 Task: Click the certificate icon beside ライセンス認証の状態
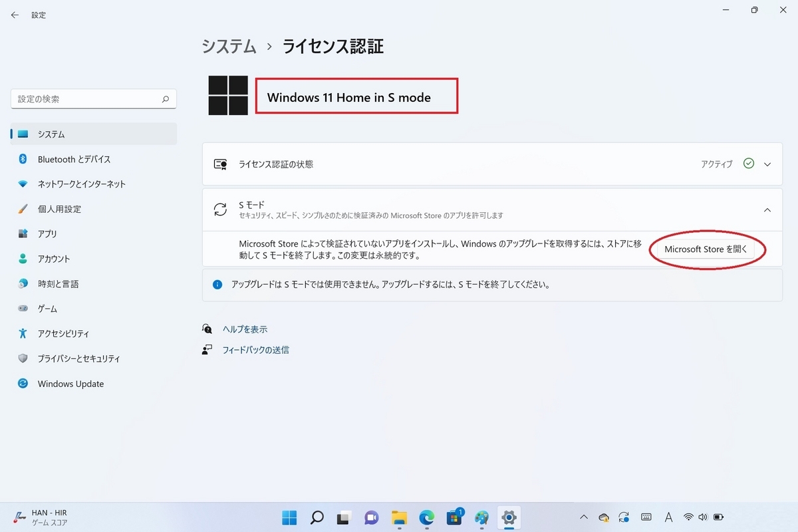[220, 164]
